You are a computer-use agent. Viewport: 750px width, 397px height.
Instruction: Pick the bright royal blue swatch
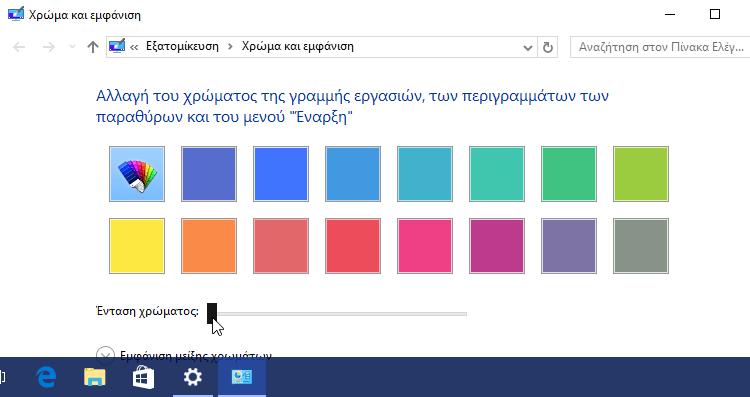coord(281,174)
